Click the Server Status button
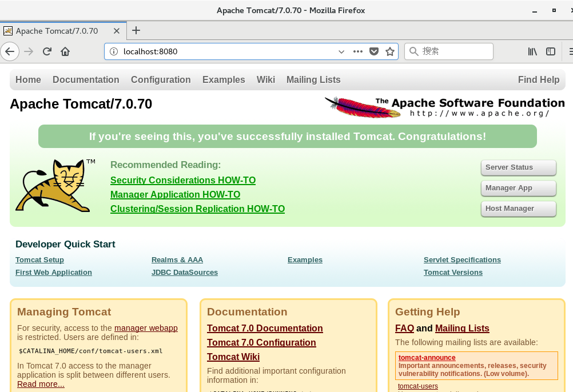The image size is (573, 392). [519, 167]
